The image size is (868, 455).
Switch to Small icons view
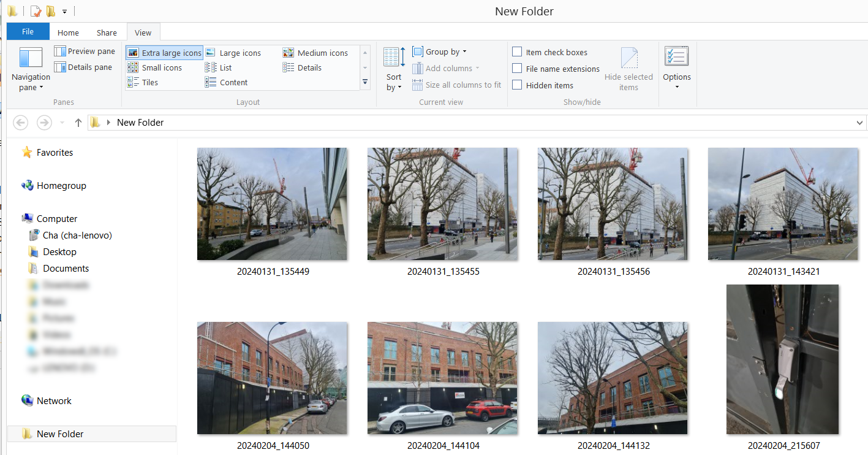pos(154,67)
